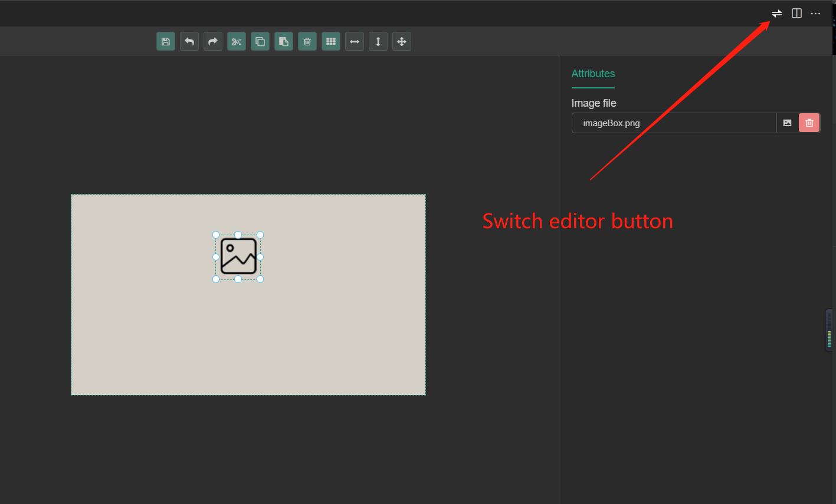Click the top-middle resize handle of image
This screenshot has width=836, height=504.
click(x=238, y=235)
